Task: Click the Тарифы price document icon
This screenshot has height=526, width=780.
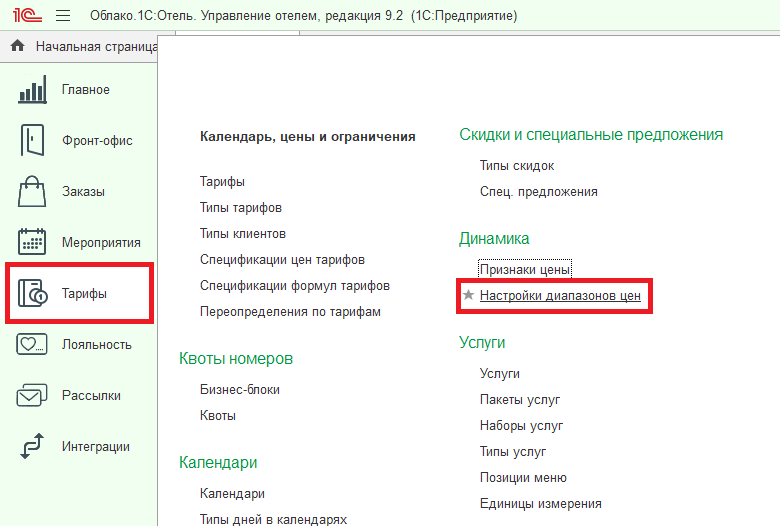Action: click(x=32, y=293)
